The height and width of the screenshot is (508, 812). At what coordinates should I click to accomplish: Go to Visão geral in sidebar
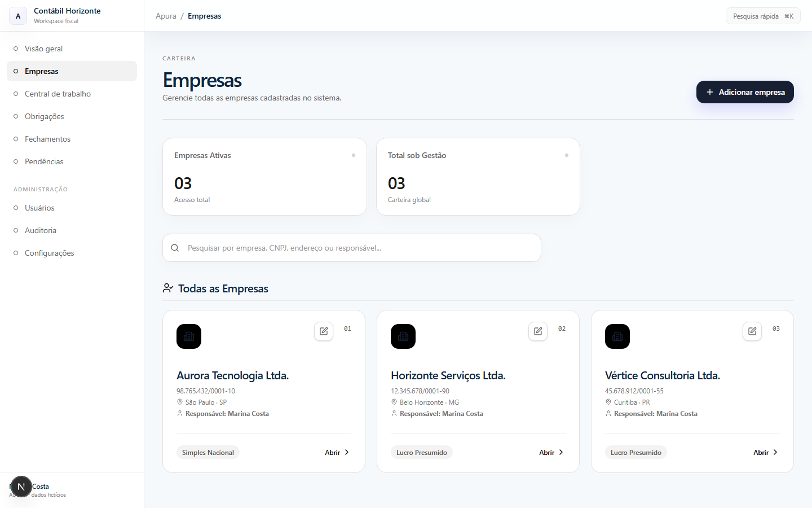72,49
